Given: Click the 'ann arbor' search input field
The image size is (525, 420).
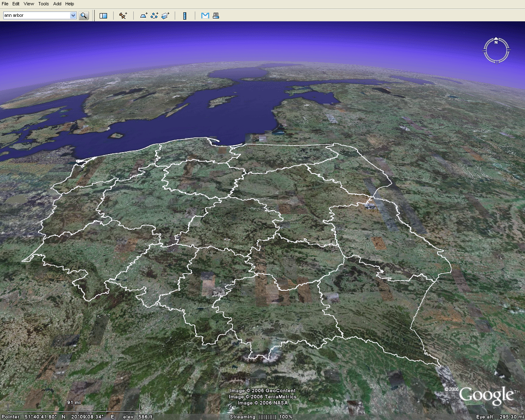Looking at the screenshot, I should 36,16.
